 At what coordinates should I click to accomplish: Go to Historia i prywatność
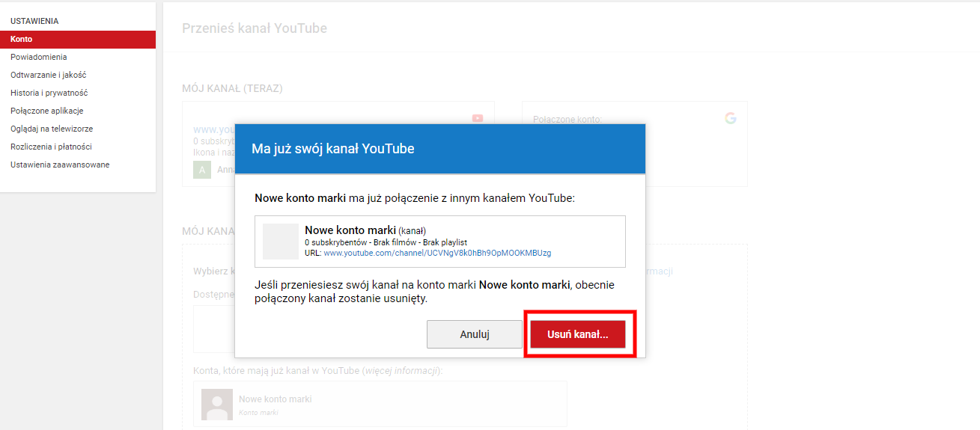[x=49, y=93]
